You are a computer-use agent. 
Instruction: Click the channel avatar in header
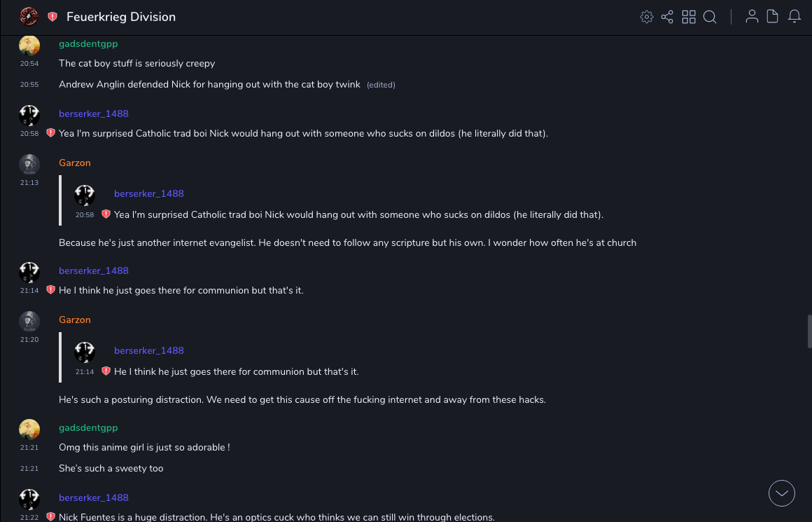click(29, 17)
